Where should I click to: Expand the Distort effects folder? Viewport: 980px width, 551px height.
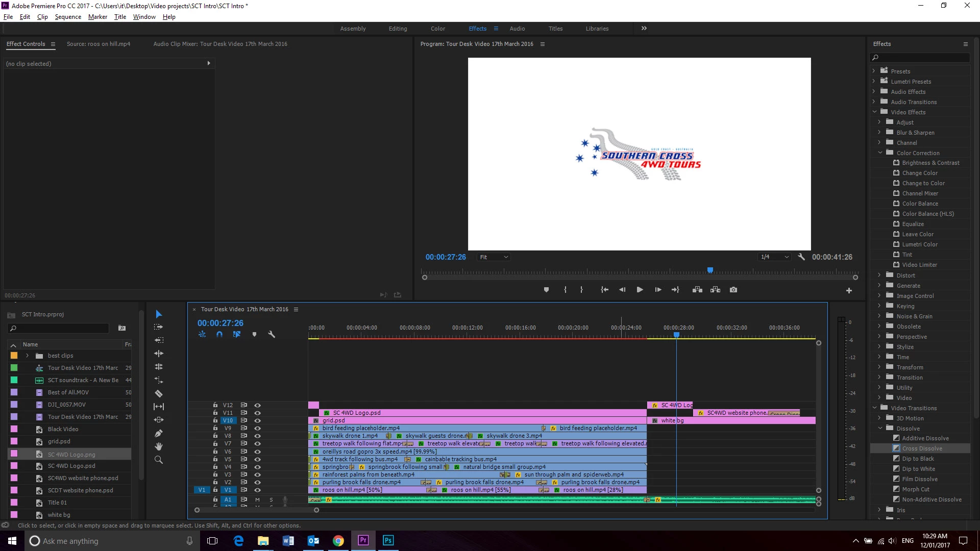tap(879, 275)
